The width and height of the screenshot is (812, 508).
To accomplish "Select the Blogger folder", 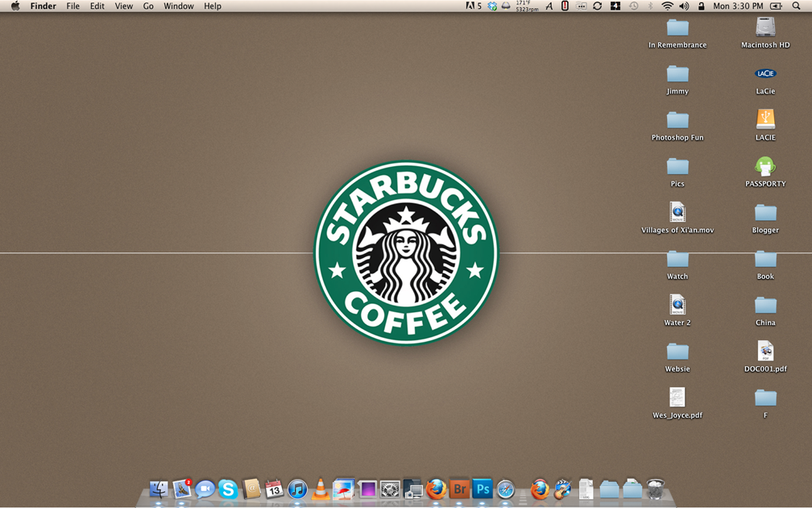I will click(x=765, y=213).
